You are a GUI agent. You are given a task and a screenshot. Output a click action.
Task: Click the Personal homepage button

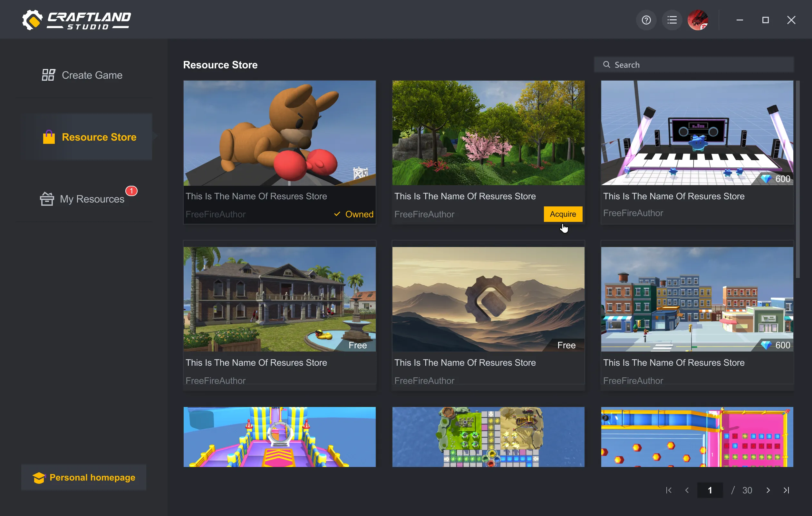point(84,477)
